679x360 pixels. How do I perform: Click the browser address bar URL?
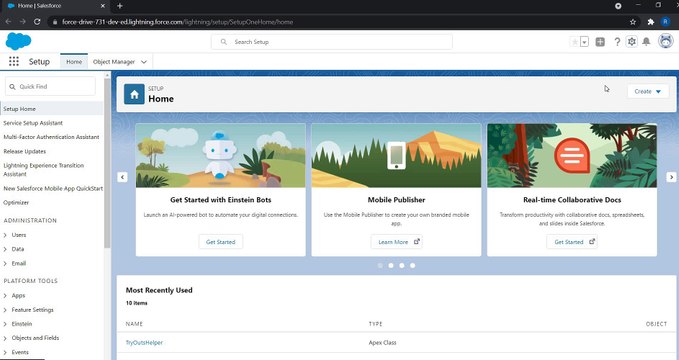[x=178, y=22]
